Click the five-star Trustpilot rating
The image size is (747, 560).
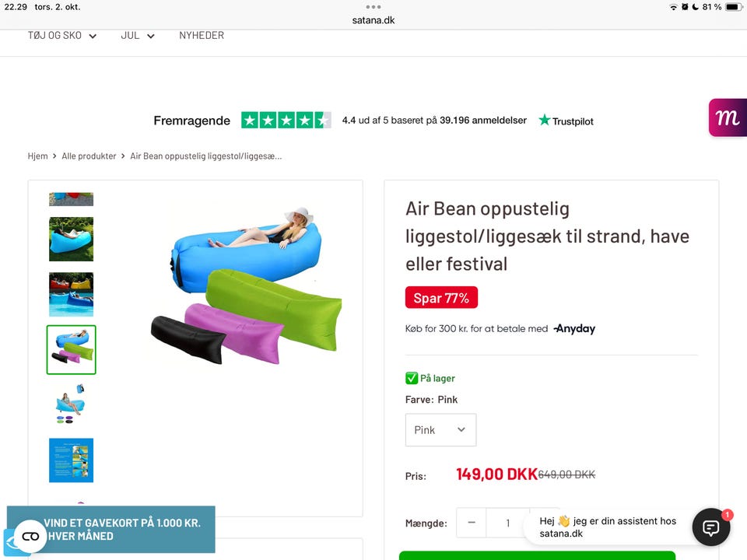pyautogui.click(x=286, y=121)
